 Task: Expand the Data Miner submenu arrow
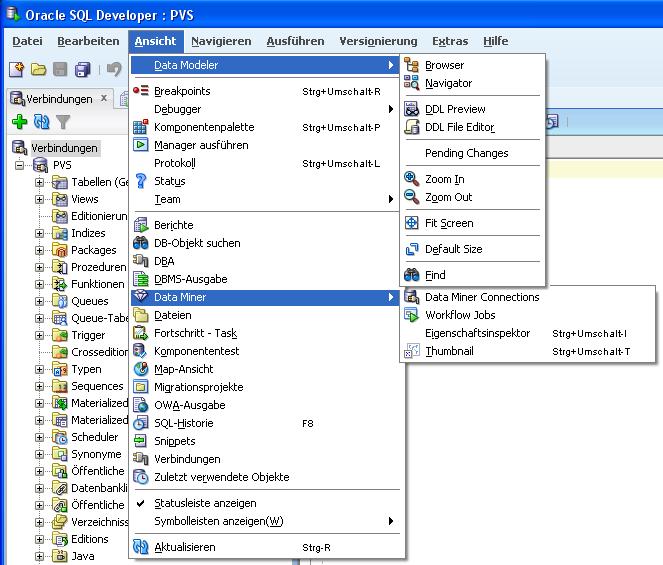[391, 297]
